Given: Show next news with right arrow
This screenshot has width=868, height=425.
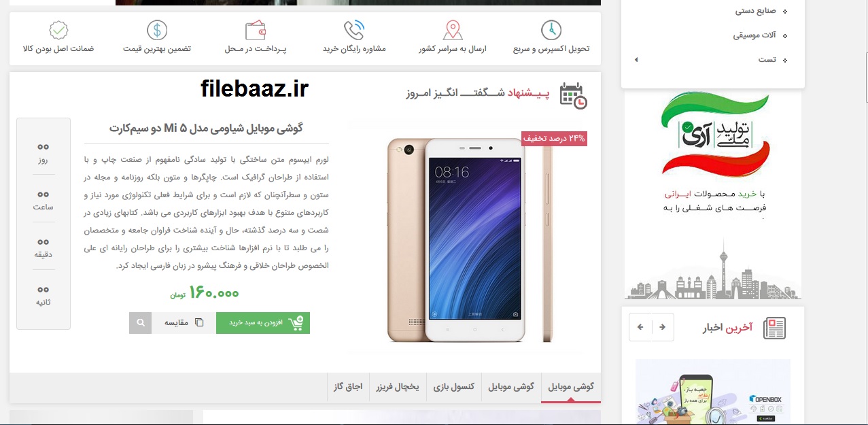Looking at the screenshot, I should [x=662, y=327].
